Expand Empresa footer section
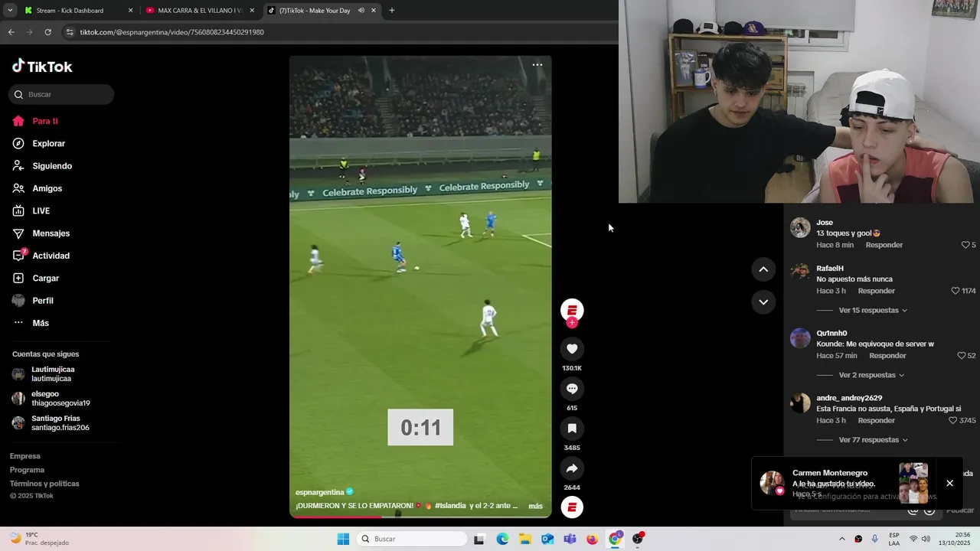The image size is (980, 551). click(x=25, y=456)
